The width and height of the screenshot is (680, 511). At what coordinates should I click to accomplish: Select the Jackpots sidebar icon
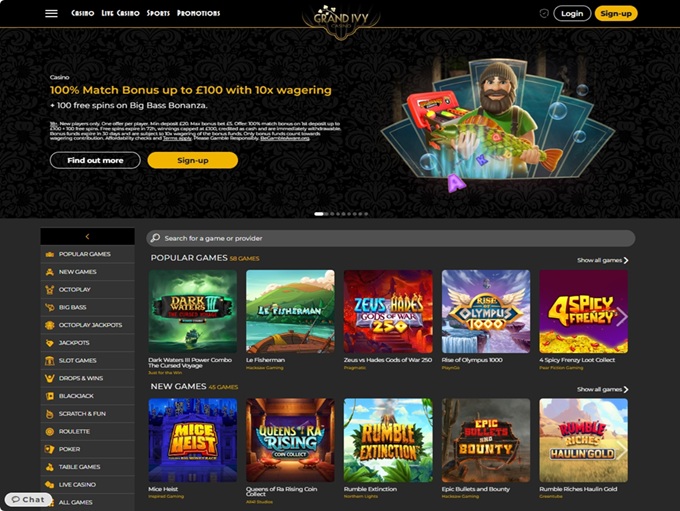tap(49, 343)
